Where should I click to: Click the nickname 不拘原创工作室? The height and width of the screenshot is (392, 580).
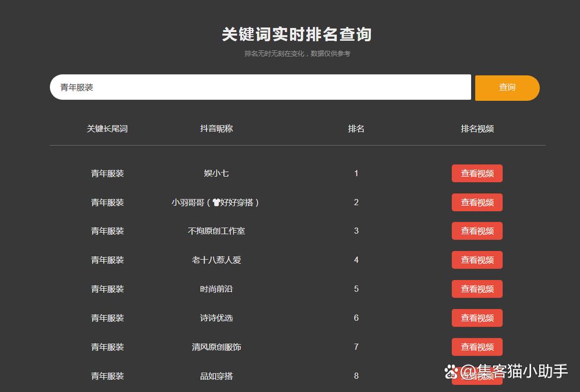[217, 231]
